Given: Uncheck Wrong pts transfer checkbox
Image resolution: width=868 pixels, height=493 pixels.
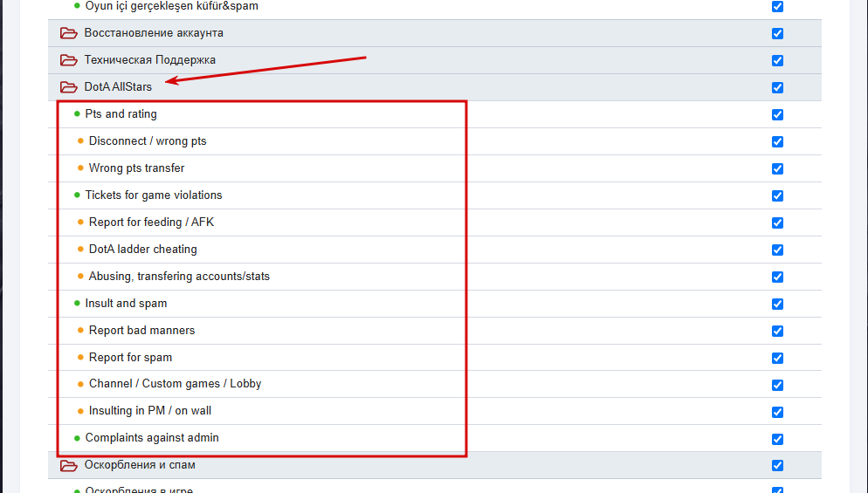Looking at the screenshot, I should pos(777,168).
